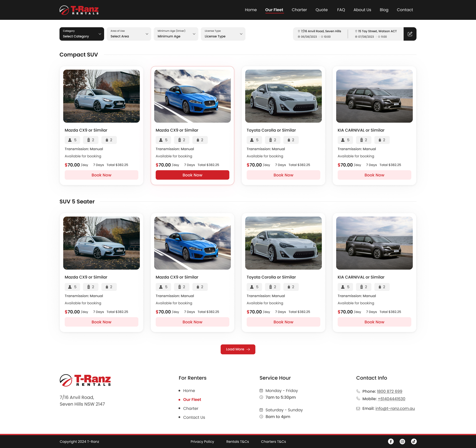Click the silver Toyota photo in SUV 5 Seater

click(283, 243)
